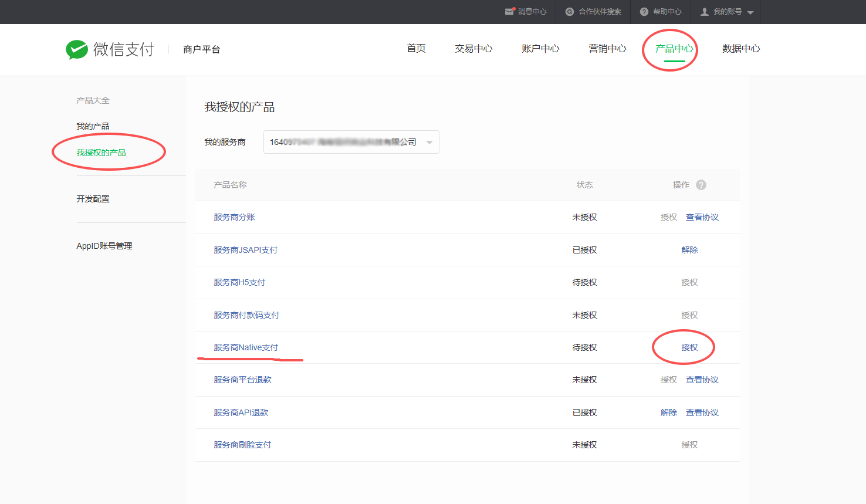Open the 我的服务商 dropdown selector
Viewport: 866px width, 504px height.
tap(351, 142)
